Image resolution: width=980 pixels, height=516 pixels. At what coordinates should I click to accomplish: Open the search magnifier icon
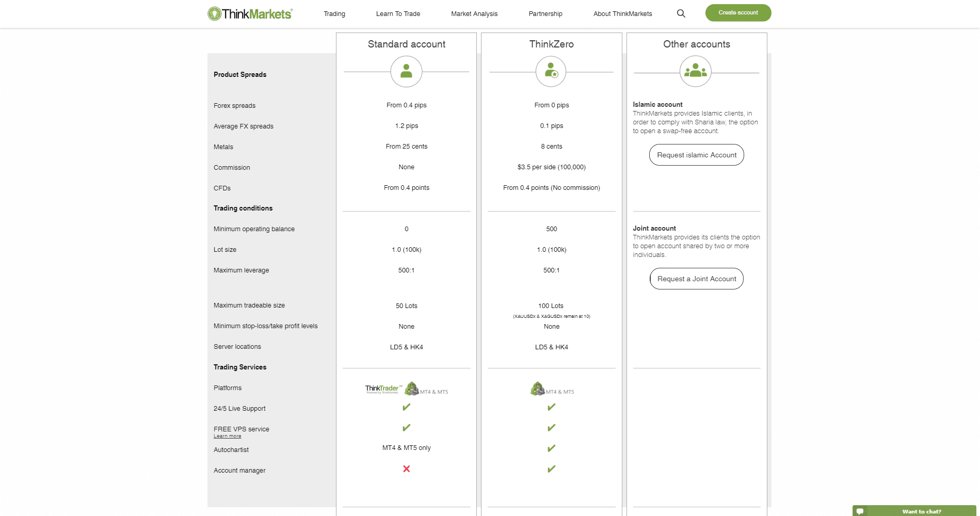pos(681,14)
